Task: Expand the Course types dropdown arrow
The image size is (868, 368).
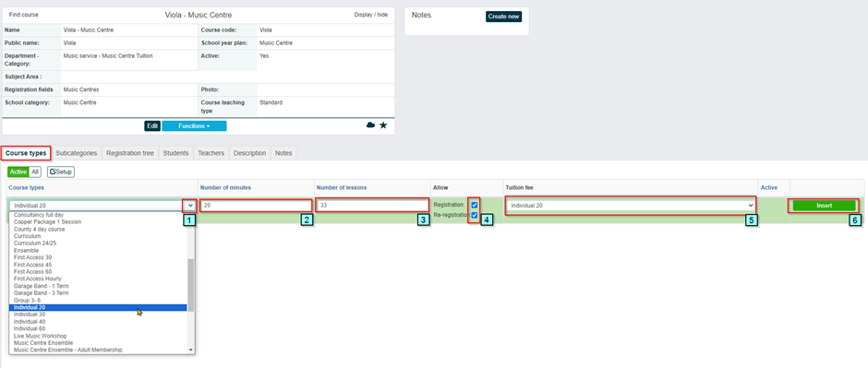Action: pos(190,205)
